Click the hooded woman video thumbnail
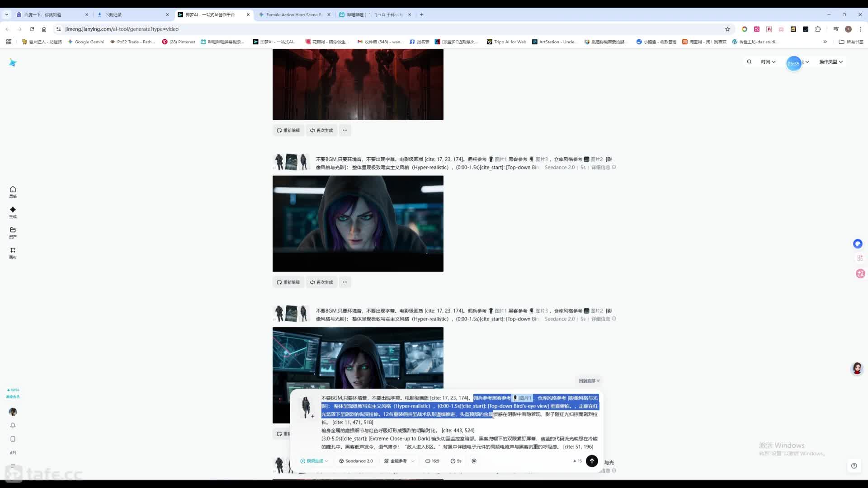This screenshot has height=488, width=868. (x=358, y=224)
